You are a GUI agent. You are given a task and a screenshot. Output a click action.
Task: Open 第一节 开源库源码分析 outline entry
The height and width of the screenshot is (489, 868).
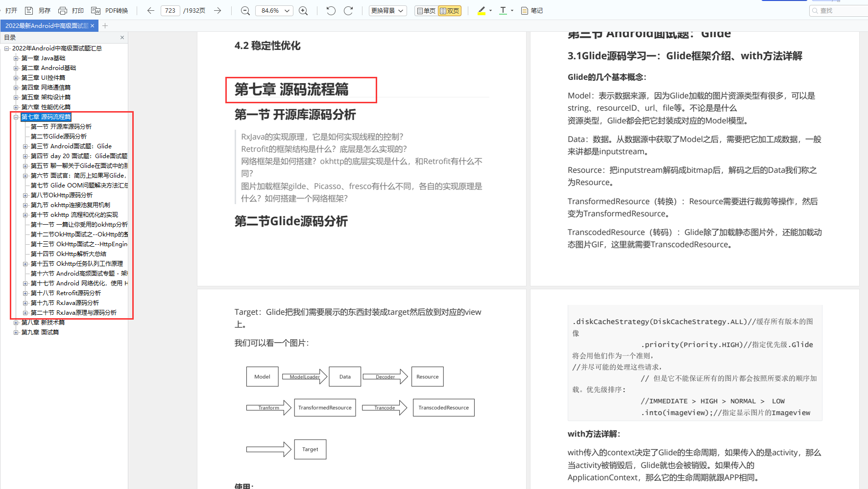61,127
